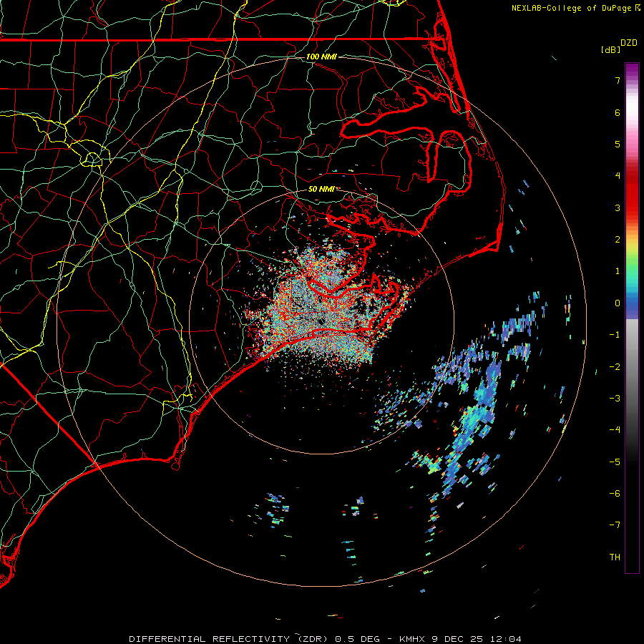
Task: Click the -1 scale value
Action: coord(615,335)
